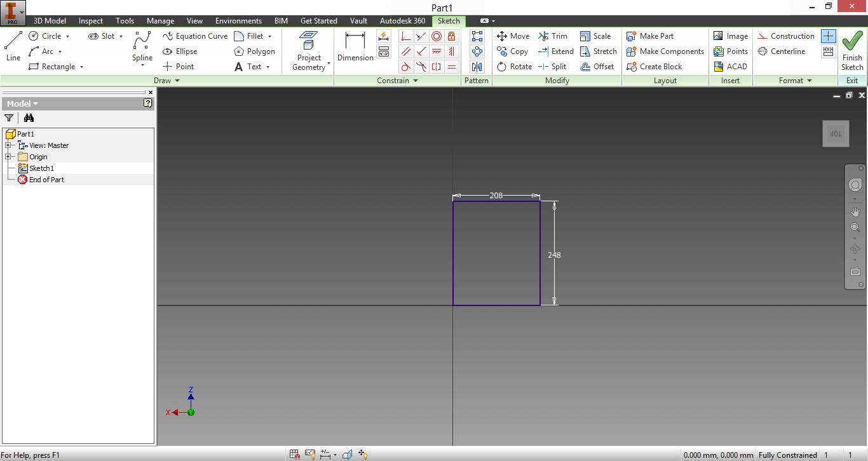Click the Trim button
The image size is (868, 461).
point(553,36)
